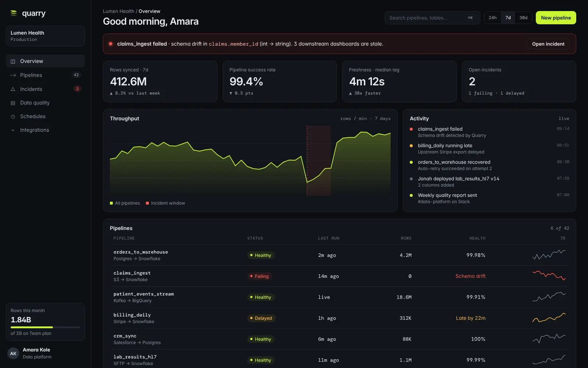Open orders_to_warehouse recovered activity entry

(x=489, y=165)
